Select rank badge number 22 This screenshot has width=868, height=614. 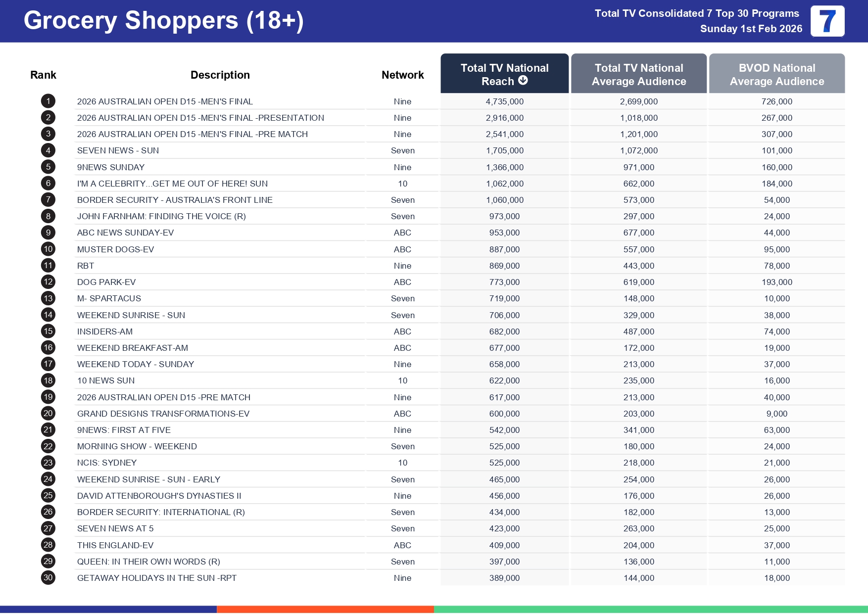click(48, 446)
